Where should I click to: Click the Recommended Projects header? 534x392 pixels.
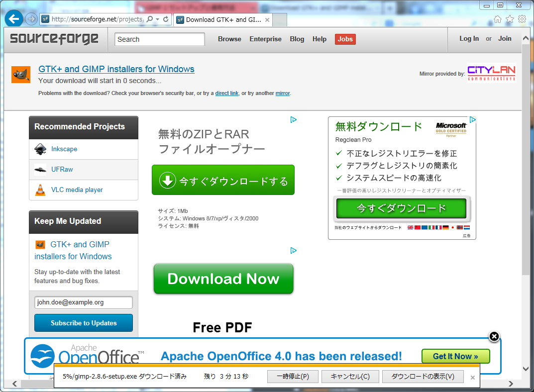coord(84,127)
